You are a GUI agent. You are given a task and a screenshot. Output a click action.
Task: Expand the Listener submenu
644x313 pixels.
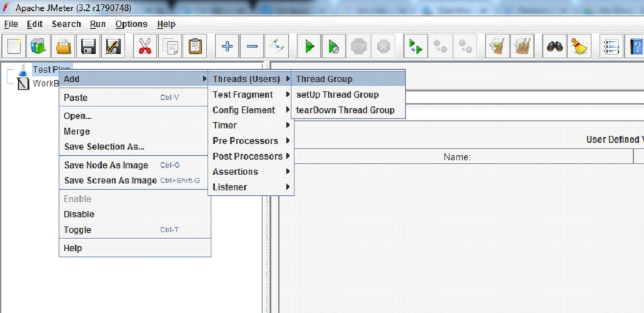251,187
